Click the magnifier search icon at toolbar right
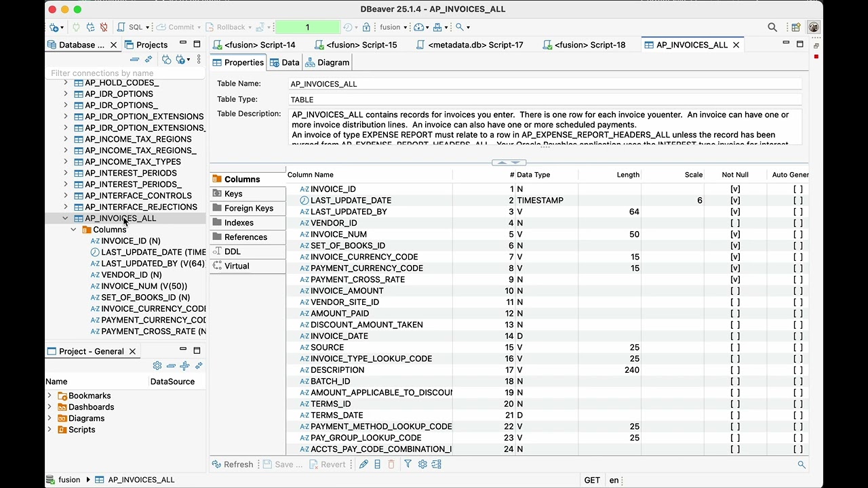Image resolution: width=868 pixels, height=488 pixels. point(772,27)
